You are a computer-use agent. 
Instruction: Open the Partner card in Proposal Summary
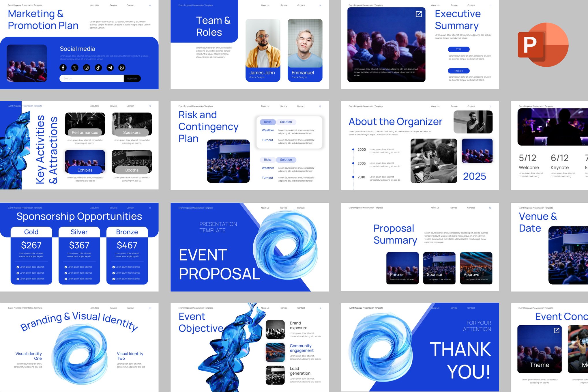tap(402, 268)
